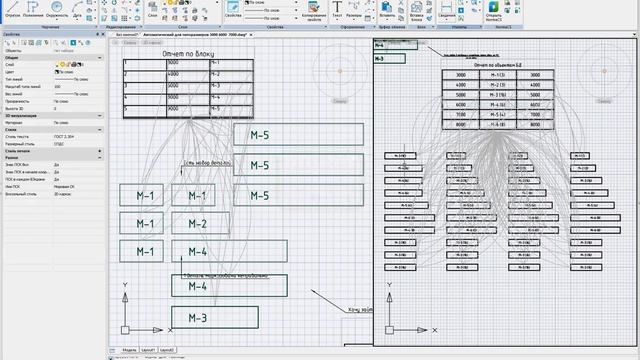Select the Размеры dimensions tool

tap(353, 9)
